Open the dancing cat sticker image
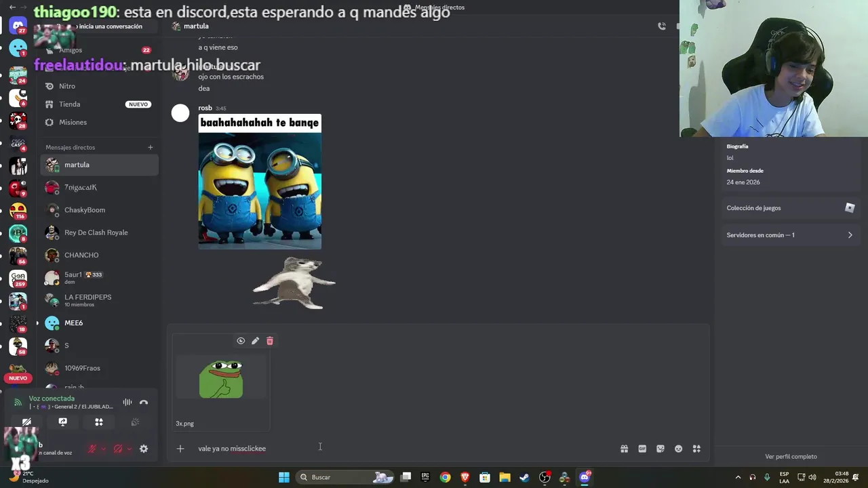The height and width of the screenshot is (488, 868). click(x=294, y=283)
